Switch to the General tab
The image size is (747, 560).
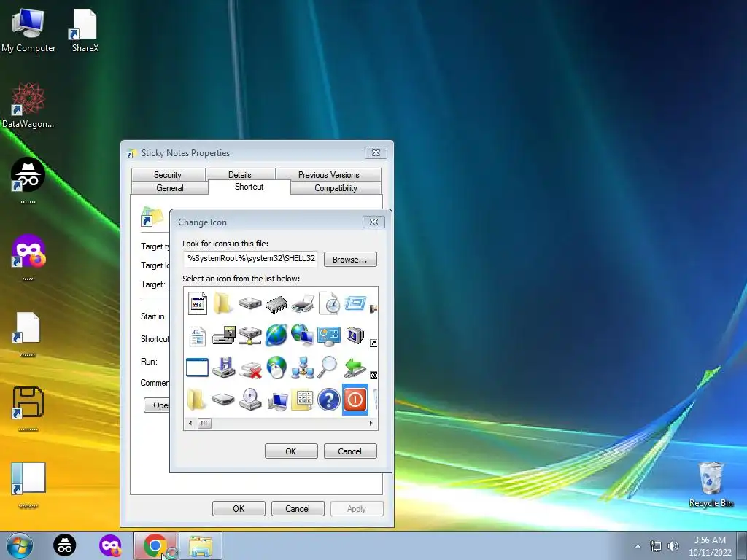[169, 187]
